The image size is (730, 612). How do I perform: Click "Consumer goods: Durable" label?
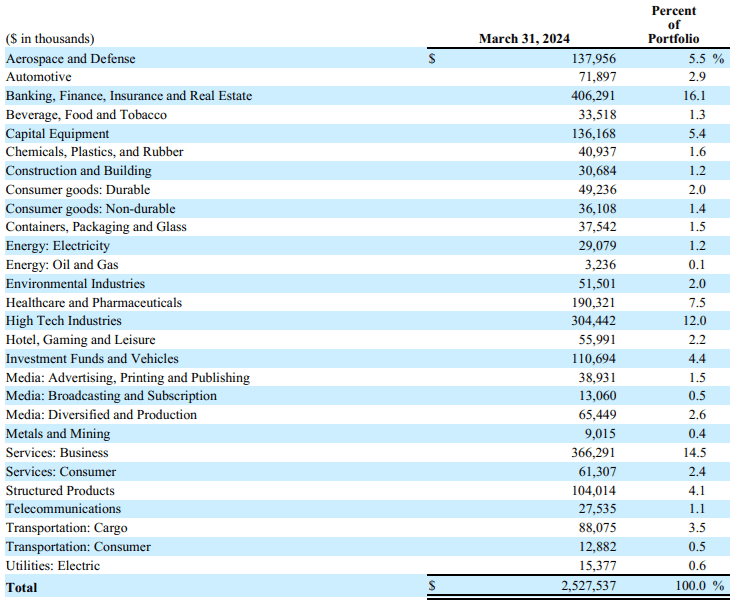point(78,190)
